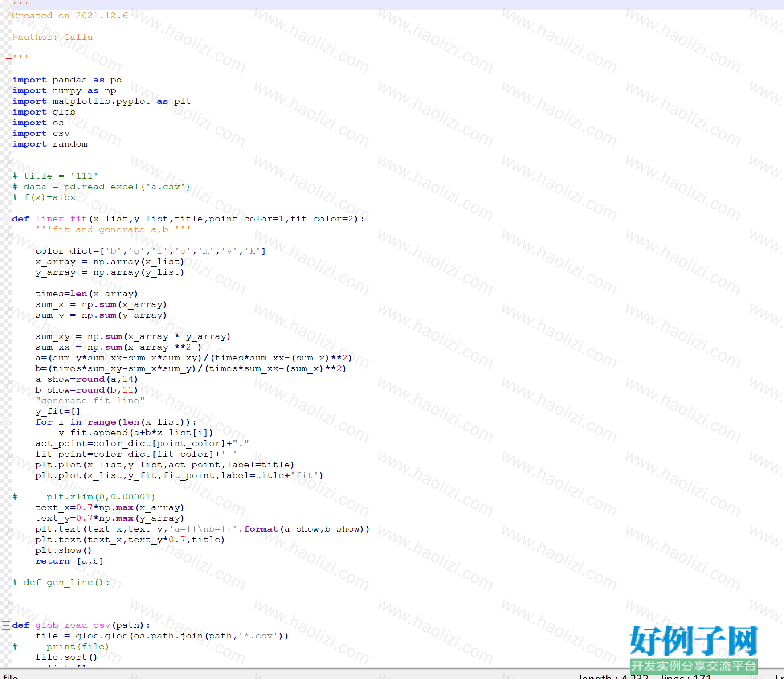Click the color_dict list assignment line
This screenshot has width=784, height=679.
click(151, 251)
